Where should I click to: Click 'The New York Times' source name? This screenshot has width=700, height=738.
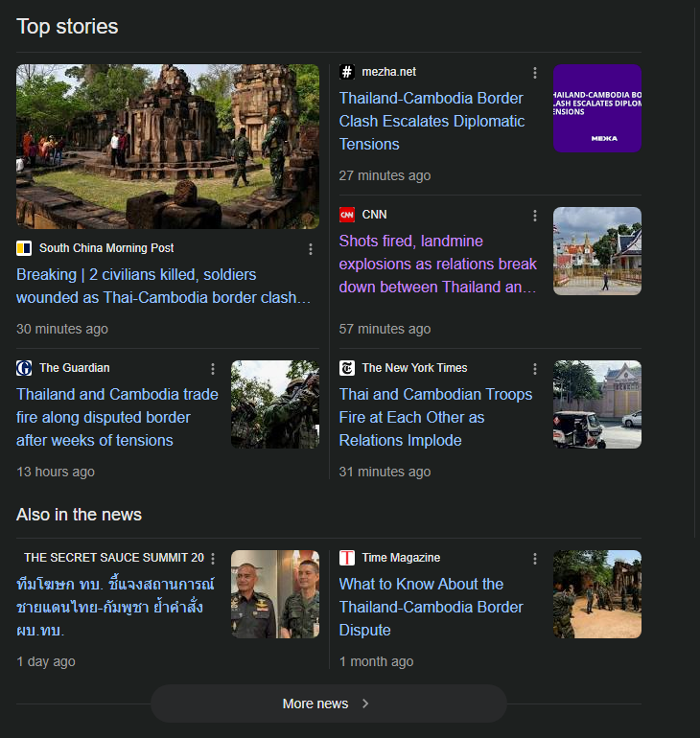click(414, 368)
